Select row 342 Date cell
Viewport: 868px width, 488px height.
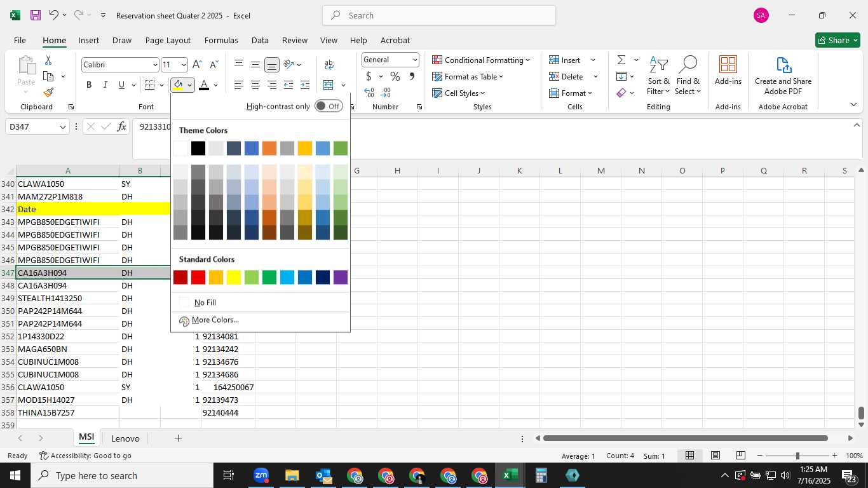tap(68, 209)
